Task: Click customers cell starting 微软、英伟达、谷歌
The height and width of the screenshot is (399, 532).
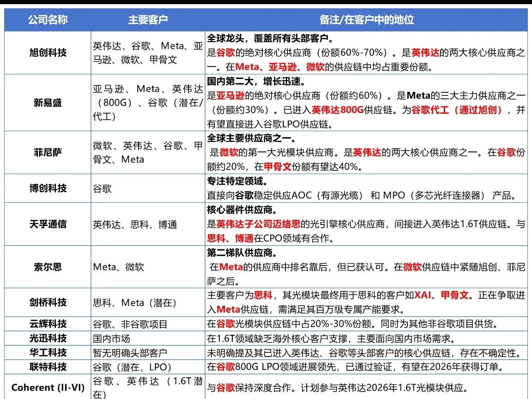Action: click(x=148, y=152)
